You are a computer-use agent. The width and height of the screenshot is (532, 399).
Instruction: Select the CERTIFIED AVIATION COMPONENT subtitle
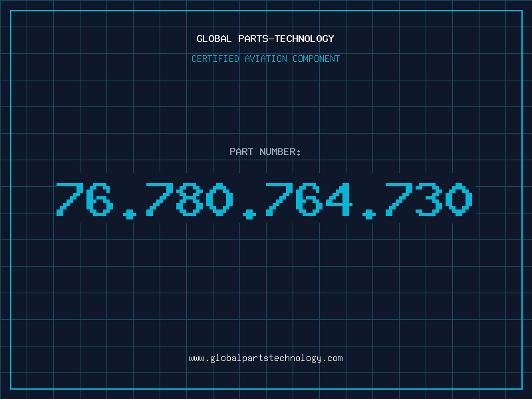pyautogui.click(x=265, y=59)
